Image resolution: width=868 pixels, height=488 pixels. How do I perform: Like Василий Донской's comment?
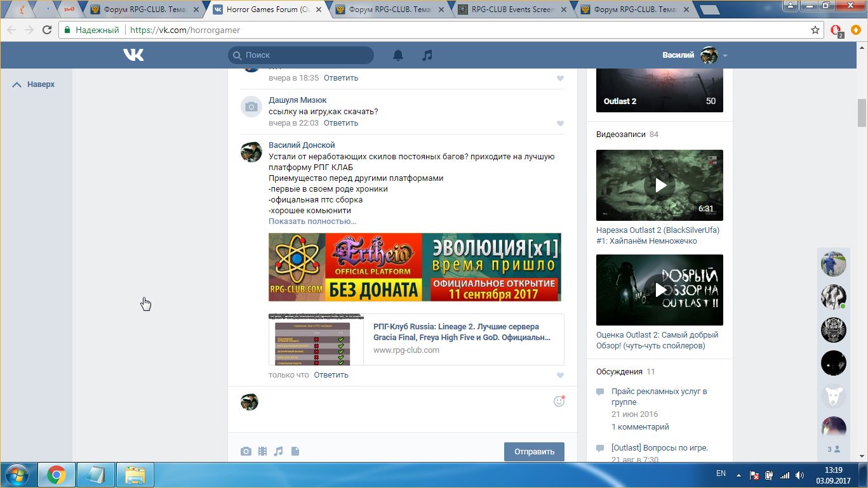click(x=560, y=375)
